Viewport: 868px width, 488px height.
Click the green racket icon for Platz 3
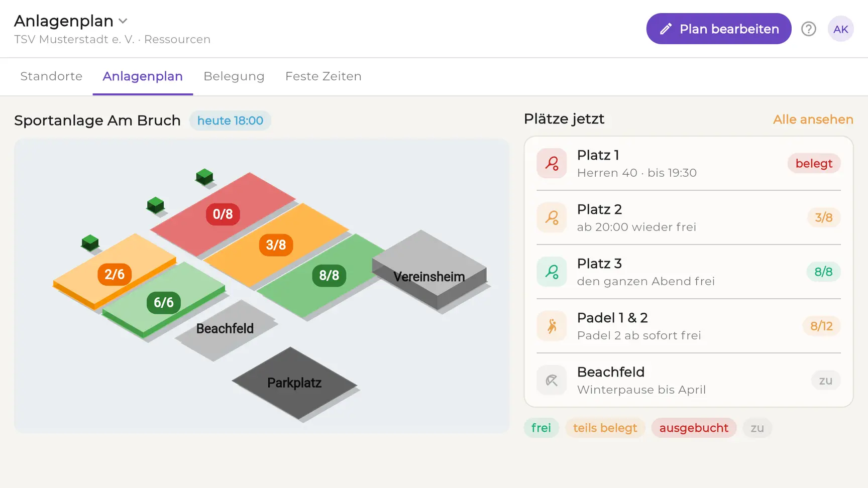pos(552,272)
